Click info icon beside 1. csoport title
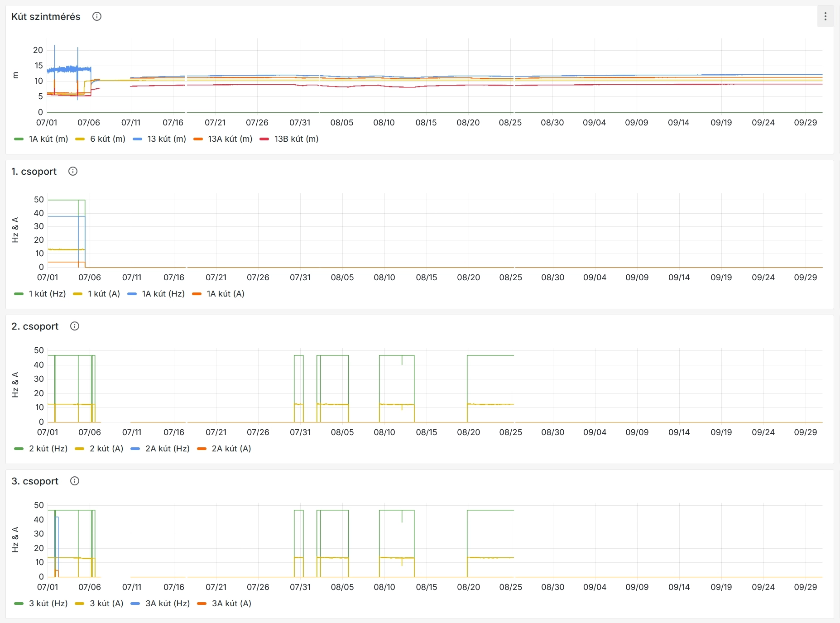 point(73,172)
